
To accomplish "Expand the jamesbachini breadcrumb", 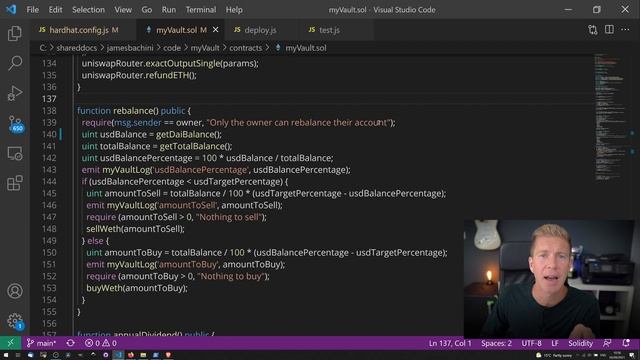I will (x=130, y=48).
